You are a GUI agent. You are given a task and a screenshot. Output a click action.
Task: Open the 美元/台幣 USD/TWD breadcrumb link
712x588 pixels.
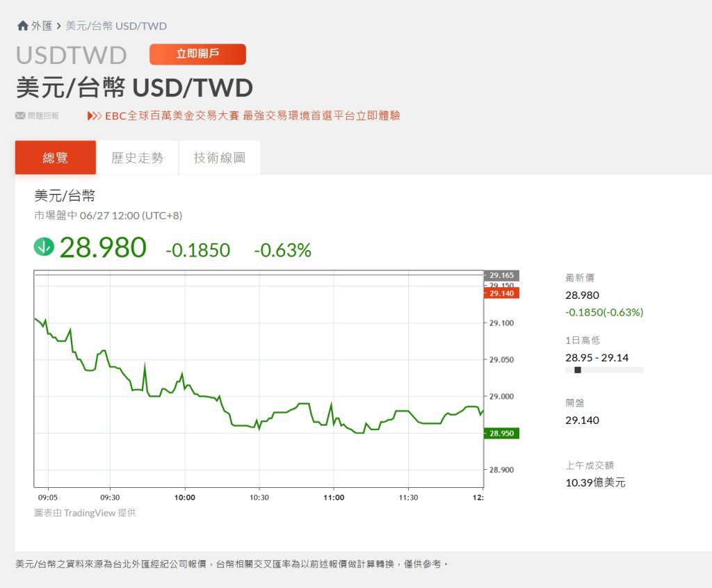(116, 26)
